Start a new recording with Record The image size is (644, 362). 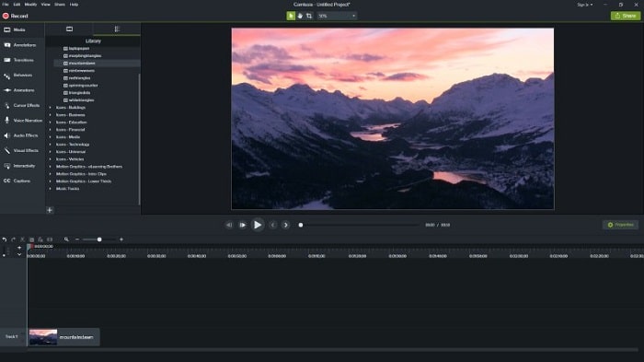[x=16, y=16]
